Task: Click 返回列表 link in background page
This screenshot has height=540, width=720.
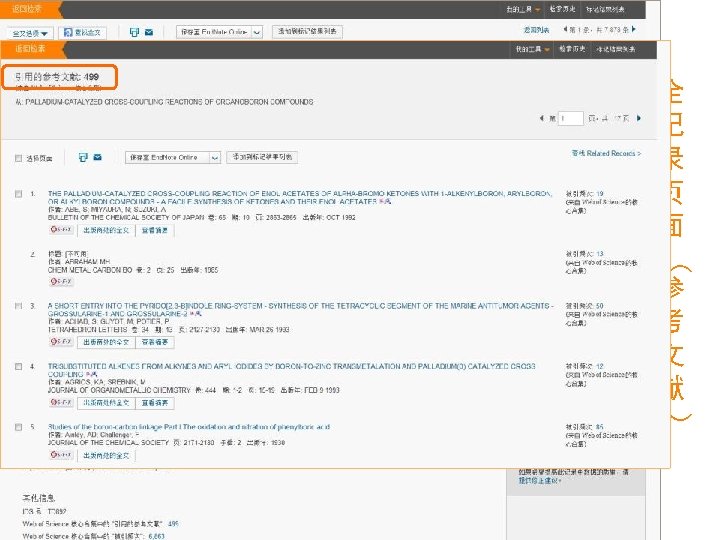Action: coord(536,30)
